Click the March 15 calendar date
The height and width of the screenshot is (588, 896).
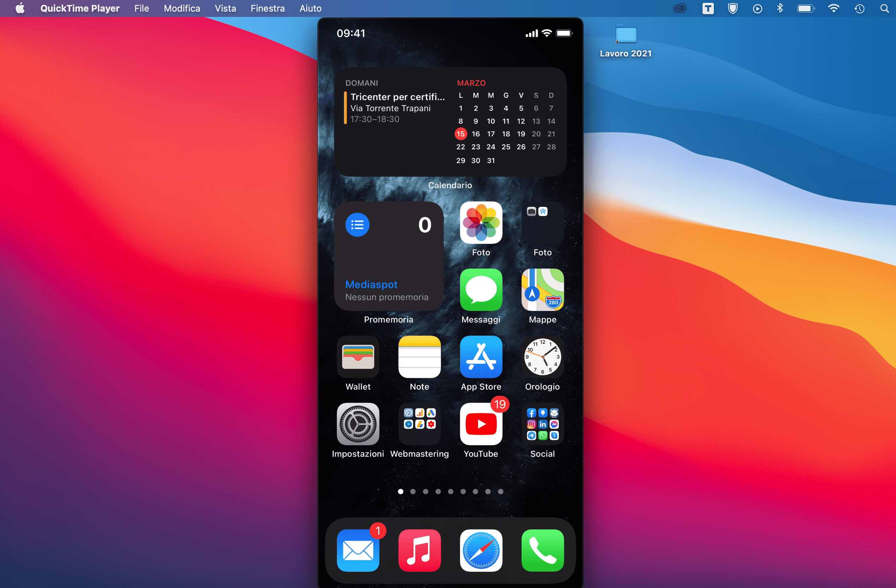click(461, 134)
